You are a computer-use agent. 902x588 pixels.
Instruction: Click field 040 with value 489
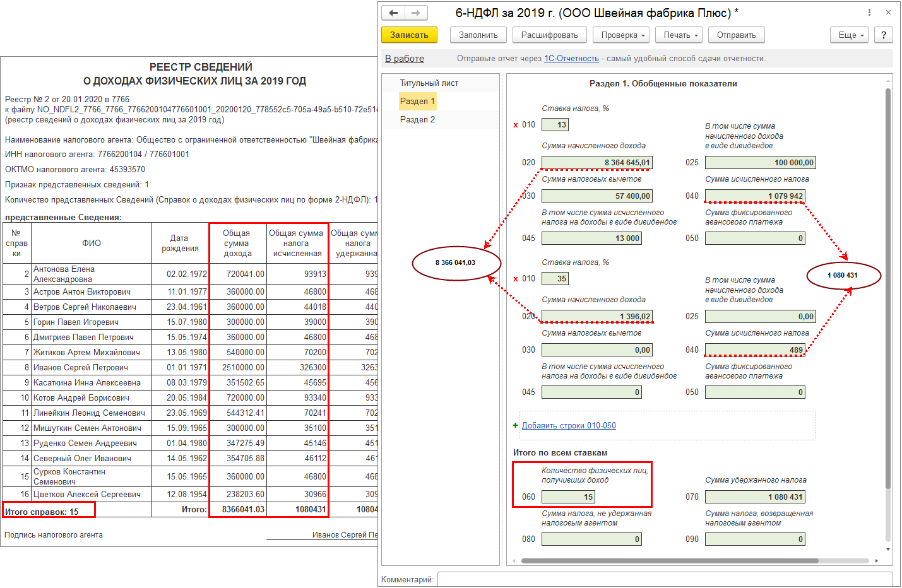tap(755, 350)
